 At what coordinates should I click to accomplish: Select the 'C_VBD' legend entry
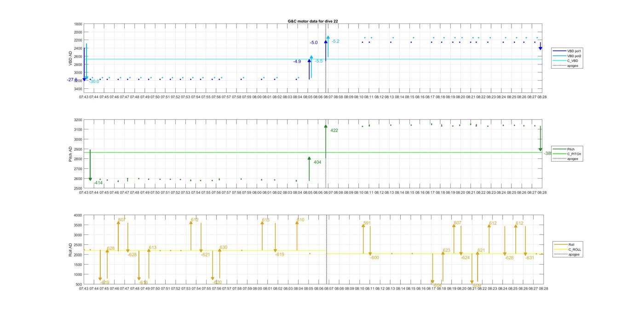click(565, 61)
